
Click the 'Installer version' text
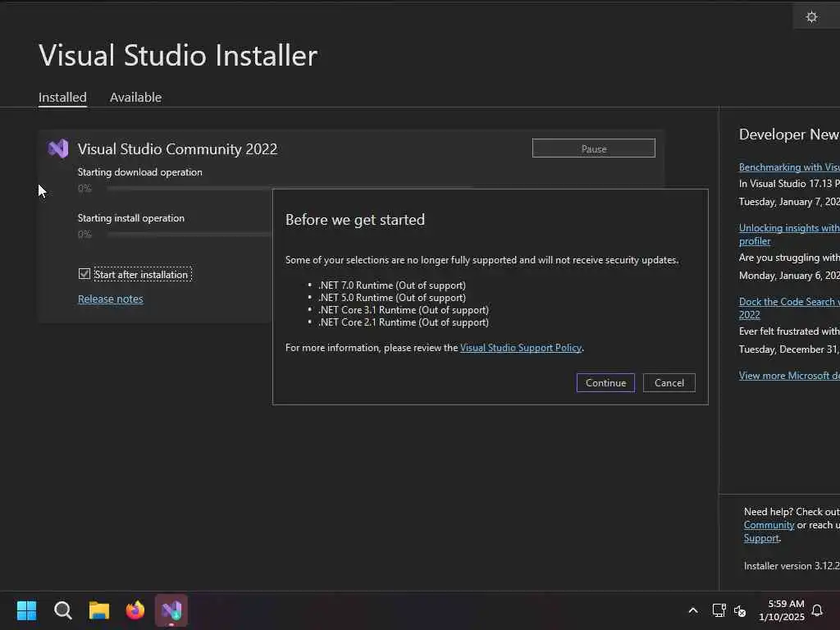792,566
